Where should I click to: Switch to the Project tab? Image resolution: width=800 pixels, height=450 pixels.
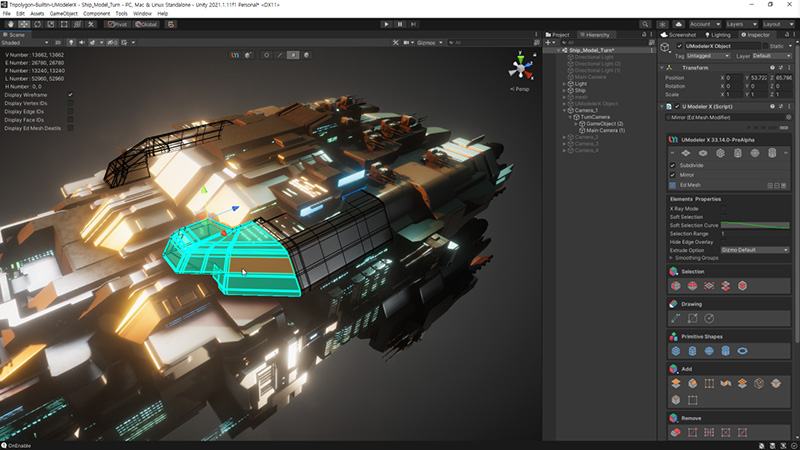click(558, 35)
